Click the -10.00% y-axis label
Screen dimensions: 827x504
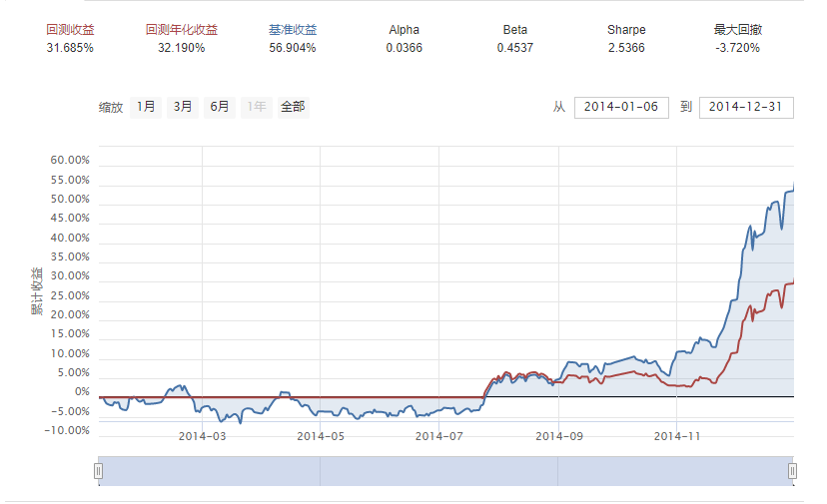(67, 431)
